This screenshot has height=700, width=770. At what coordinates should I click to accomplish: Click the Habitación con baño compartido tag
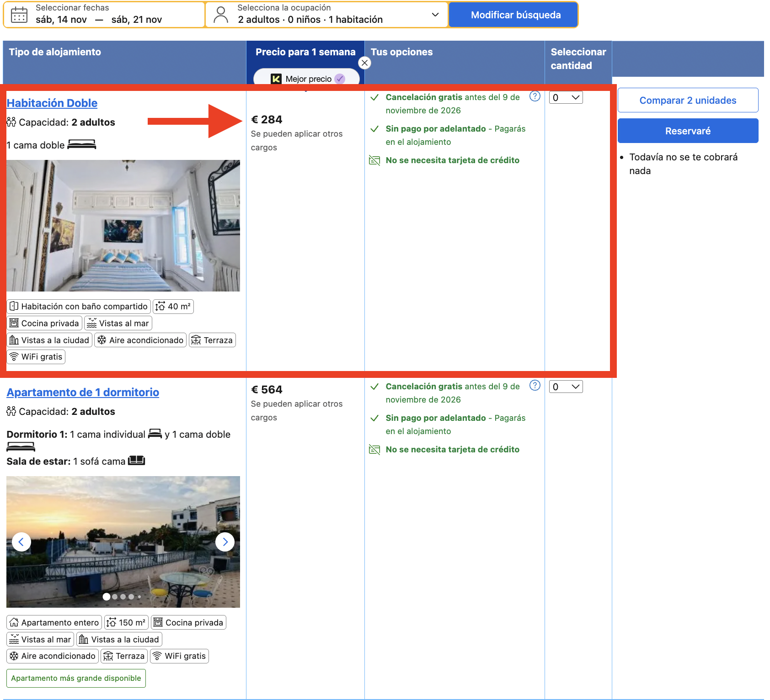pyautogui.click(x=79, y=306)
